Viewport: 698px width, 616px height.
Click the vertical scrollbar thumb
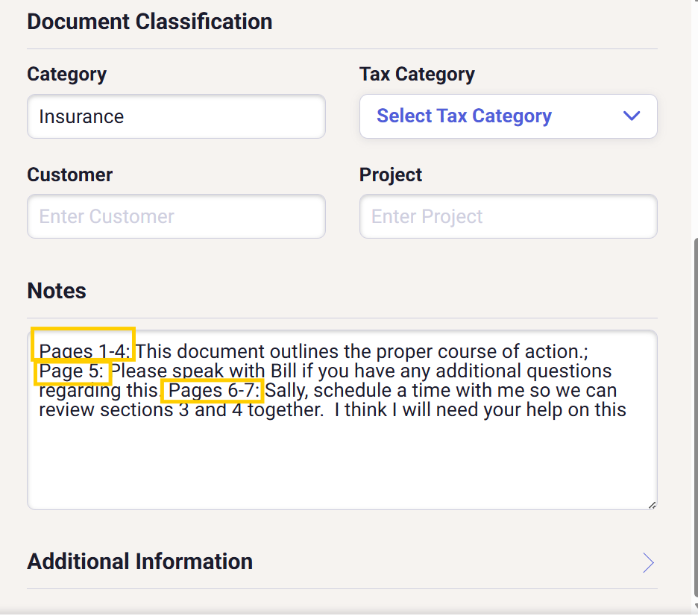click(x=694, y=418)
